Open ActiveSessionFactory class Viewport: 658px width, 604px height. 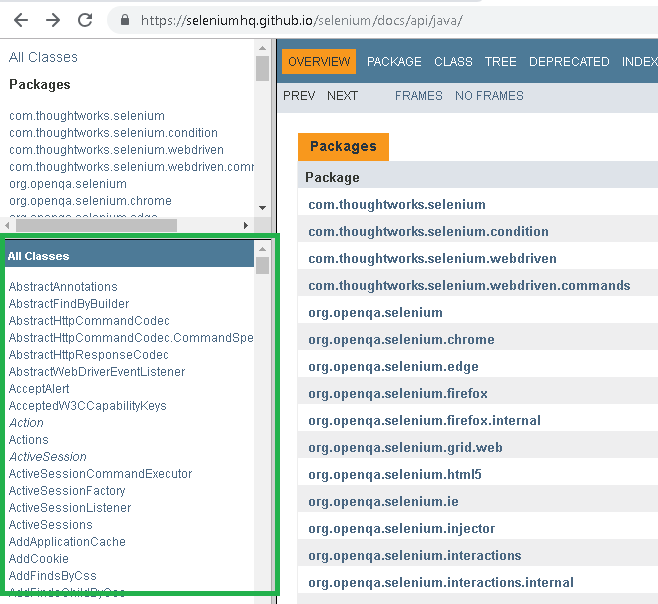coord(67,491)
